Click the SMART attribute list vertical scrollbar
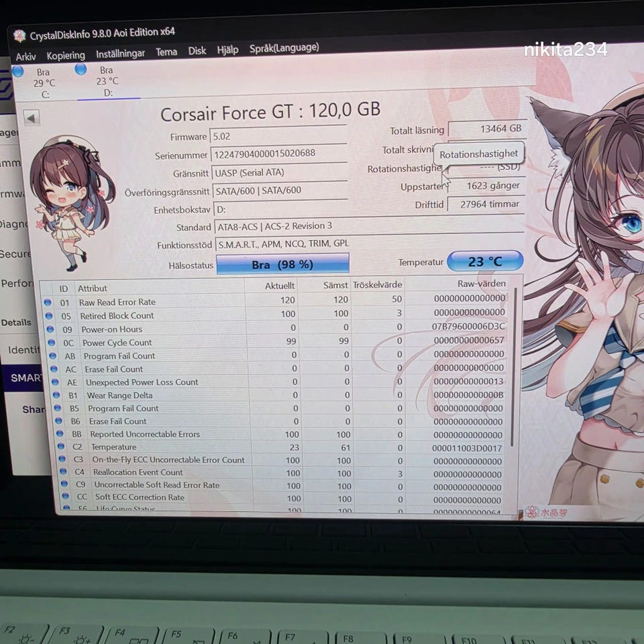The width and height of the screenshot is (644, 644). coord(514,368)
